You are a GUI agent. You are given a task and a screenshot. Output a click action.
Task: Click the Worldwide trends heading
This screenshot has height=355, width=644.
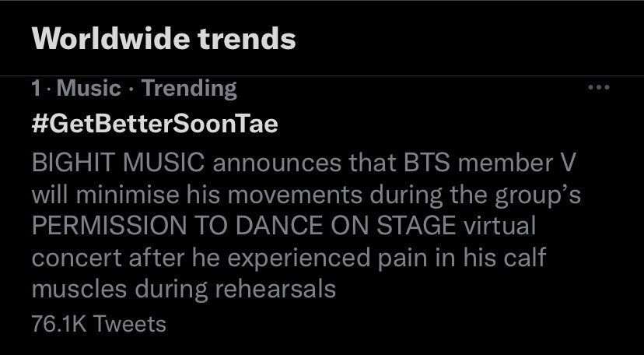165,39
